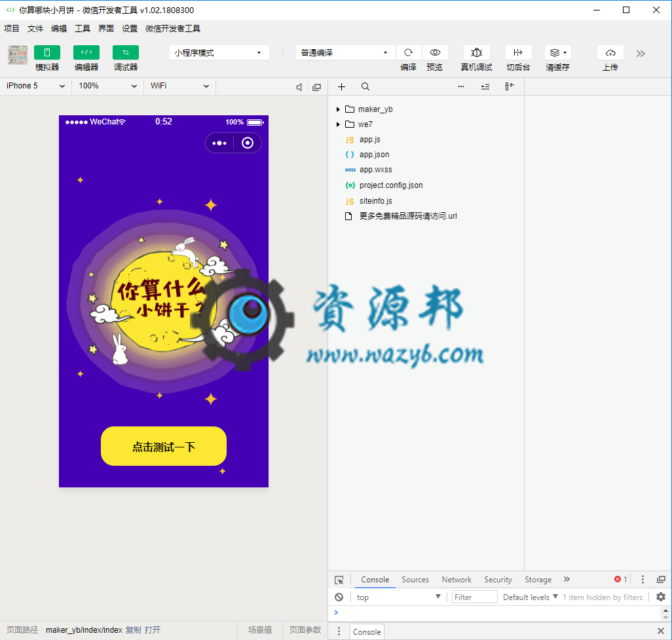This screenshot has height=640, width=672.
Task: Click the 场景值 status bar button
Action: [x=260, y=630]
